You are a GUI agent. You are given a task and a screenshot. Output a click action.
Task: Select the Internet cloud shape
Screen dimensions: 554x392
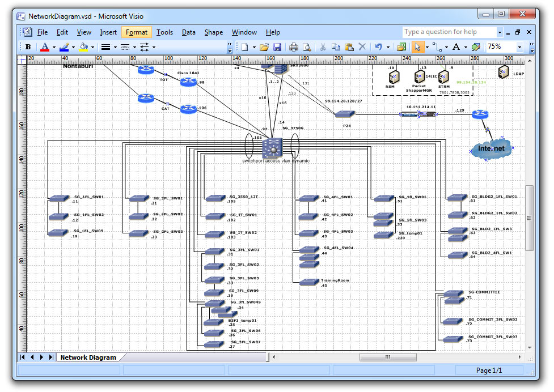(x=491, y=149)
